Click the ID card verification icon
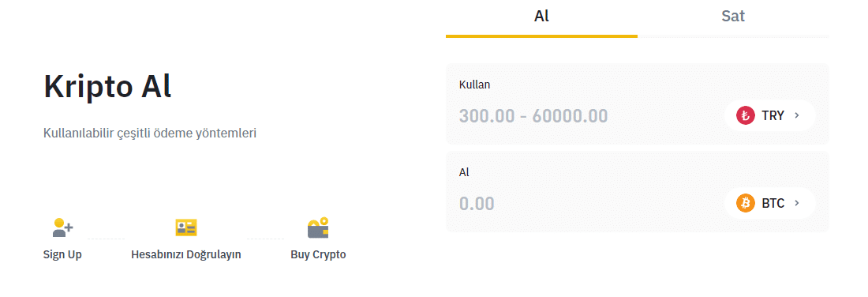 (186, 227)
